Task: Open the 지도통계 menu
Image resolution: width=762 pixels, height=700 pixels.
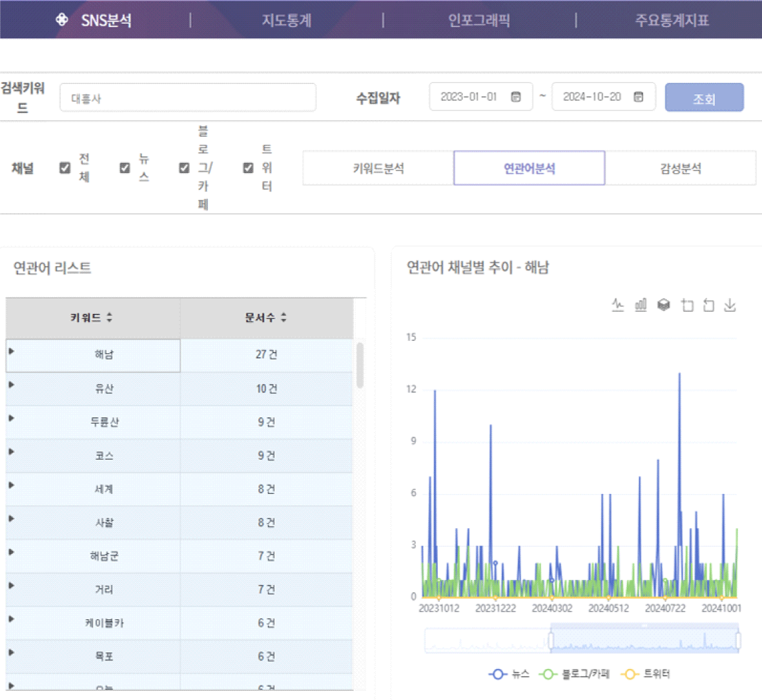Action: tap(286, 20)
